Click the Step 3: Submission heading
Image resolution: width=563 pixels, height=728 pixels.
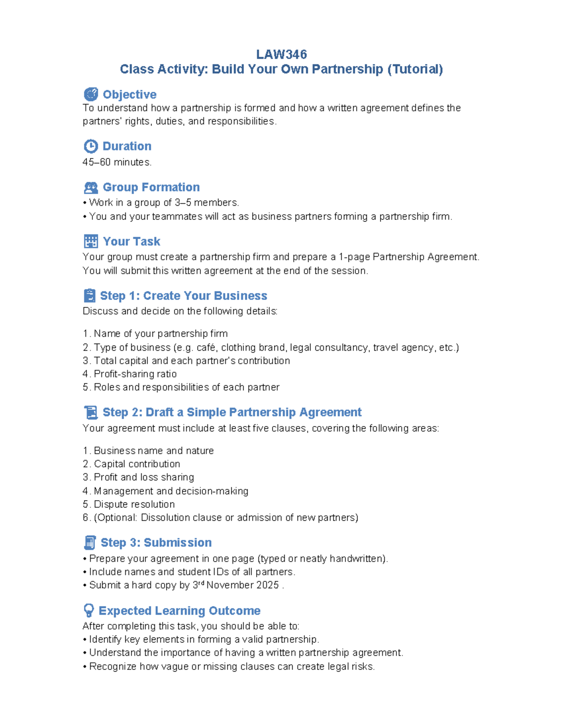pos(156,542)
